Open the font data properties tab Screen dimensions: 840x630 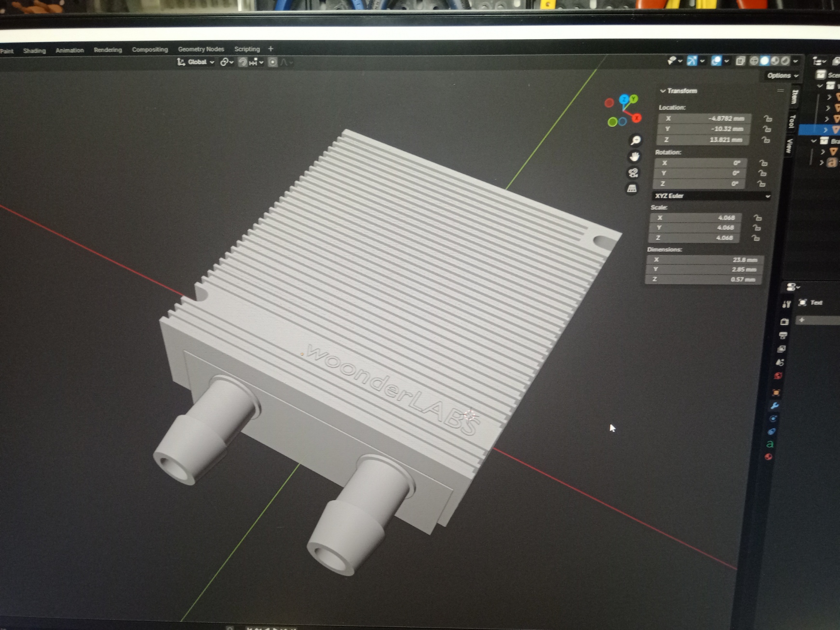click(770, 444)
